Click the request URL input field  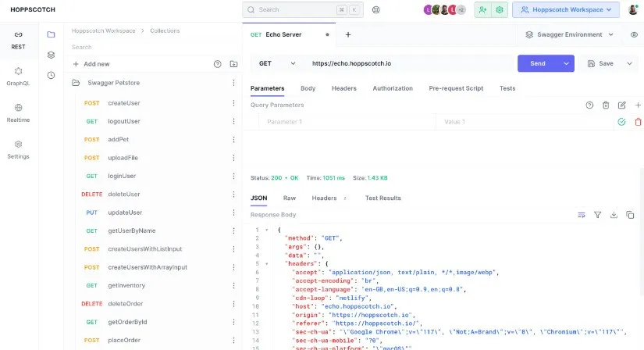coord(409,63)
